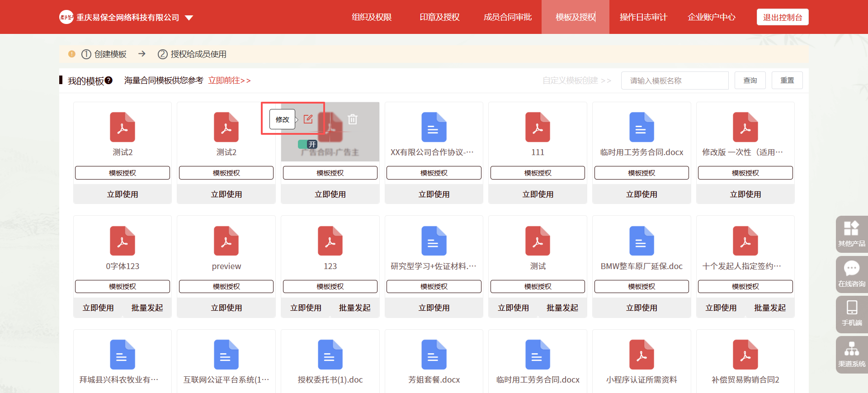Click the edit (修改) pencil icon on the hovered template
Image resolution: width=868 pixels, height=393 pixels.
[x=308, y=119]
